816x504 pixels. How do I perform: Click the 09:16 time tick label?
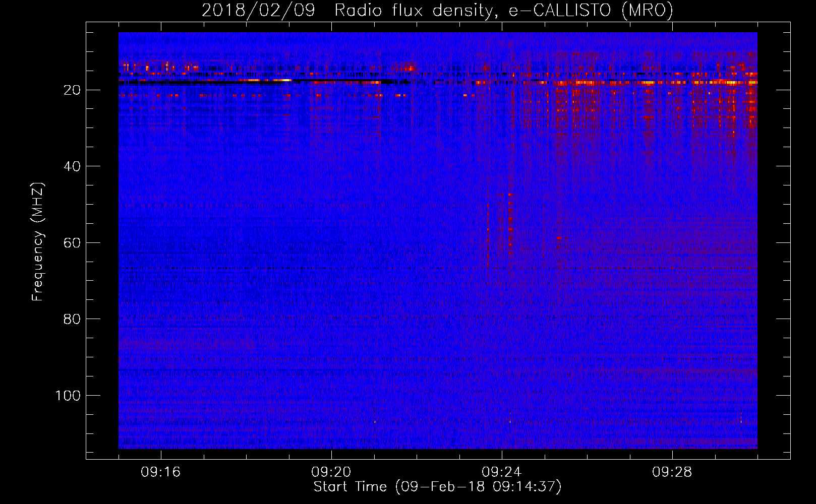pos(161,472)
